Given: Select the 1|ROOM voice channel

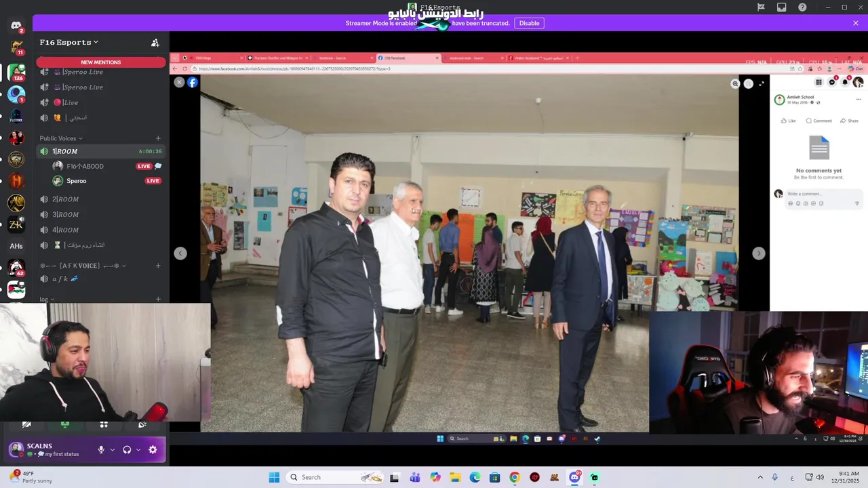Looking at the screenshot, I should (x=100, y=151).
